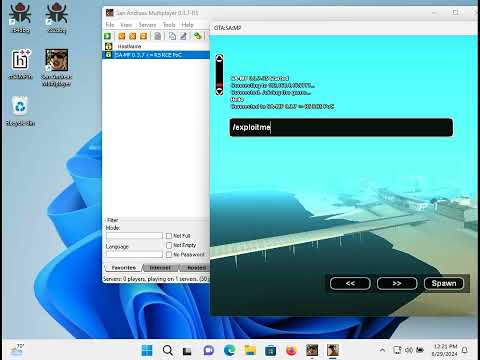Enable the Not Empty filter checkbox
The width and height of the screenshot is (480, 360).
(169, 245)
